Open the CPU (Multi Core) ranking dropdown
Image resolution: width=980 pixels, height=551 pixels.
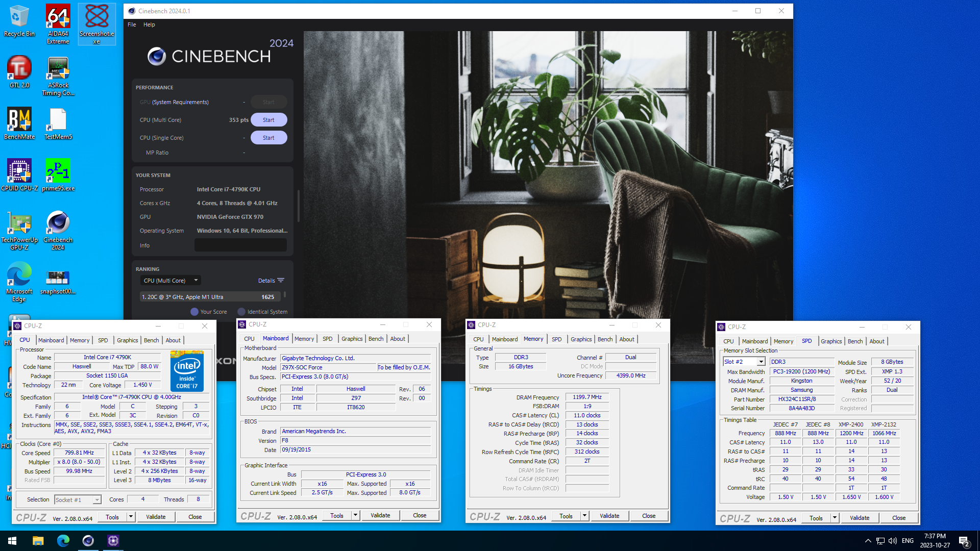(x=170, y=281)
